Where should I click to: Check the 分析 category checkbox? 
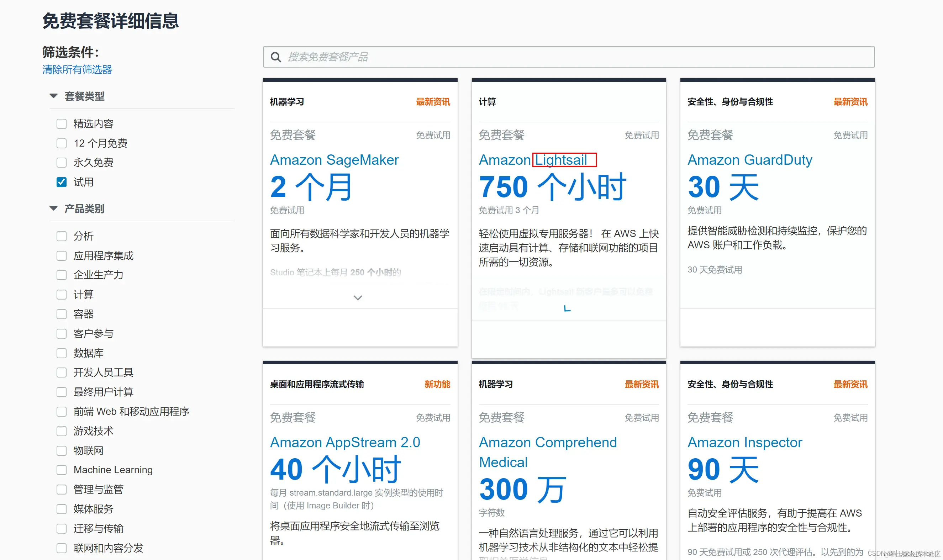pyautogui.click(x=62, y=236)
